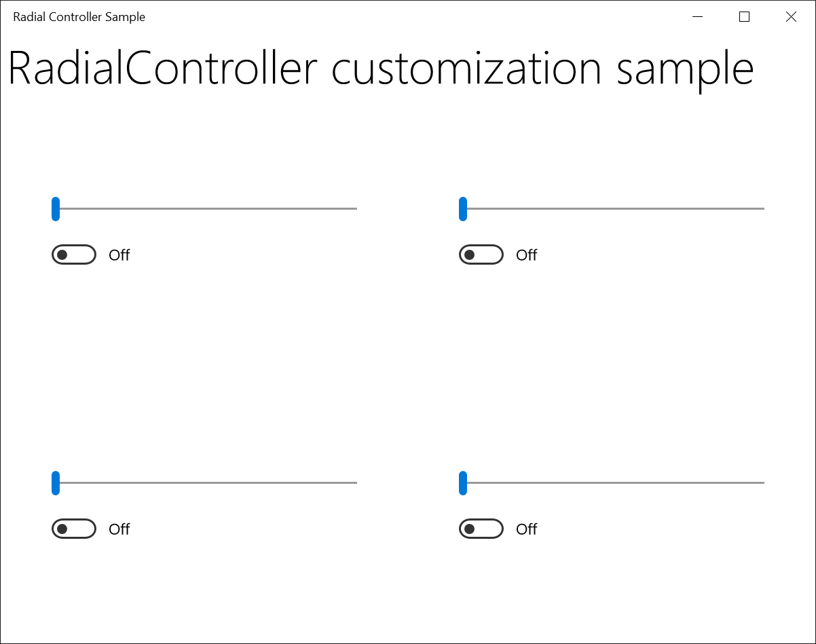Select the bottom-left slider handle
The height and width of the screenshot is (644, 816).
tap(56, 482)
